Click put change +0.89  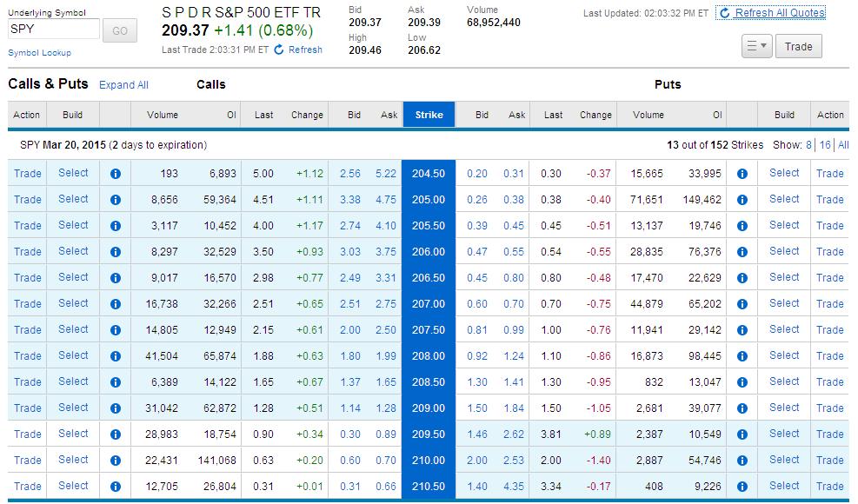pos(597,434)
